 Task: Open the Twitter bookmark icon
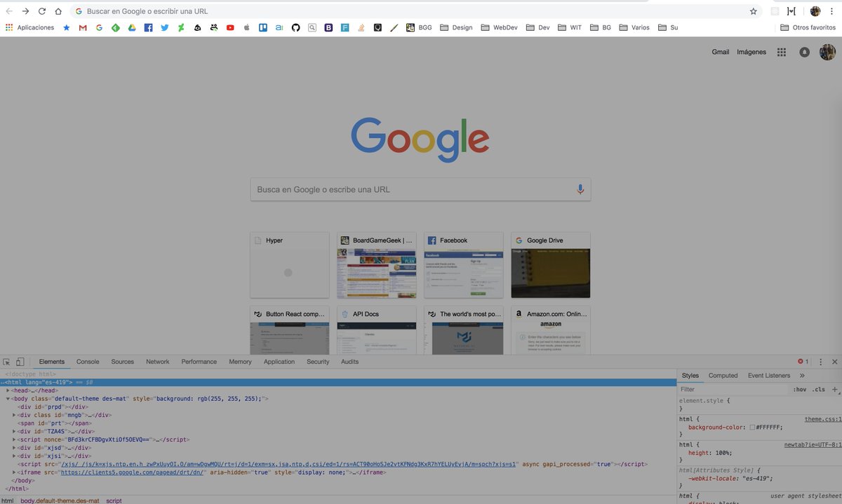click(x=164, y=28)
